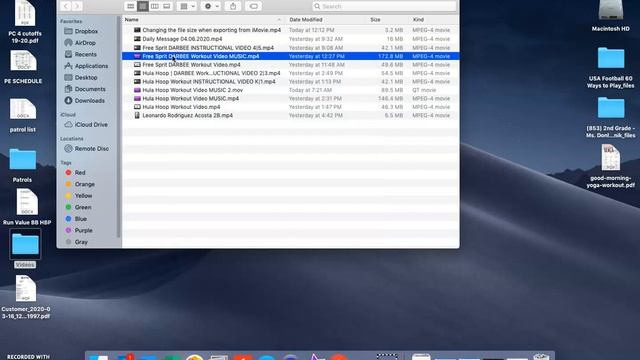This screenshot has height=360, width=640.
Task: Go forward in Finder navigation
Action: click(x=77, y=6)
